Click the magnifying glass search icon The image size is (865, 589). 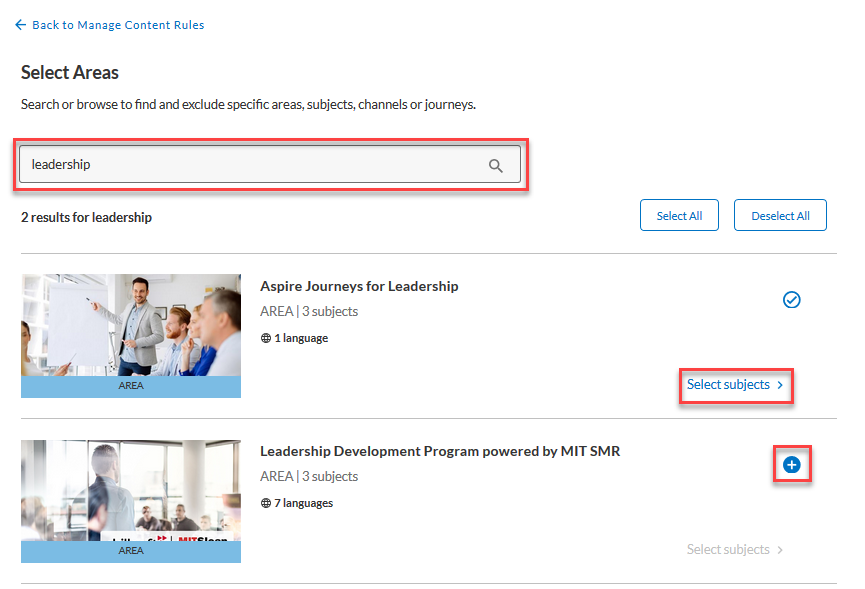click(496, 166)
